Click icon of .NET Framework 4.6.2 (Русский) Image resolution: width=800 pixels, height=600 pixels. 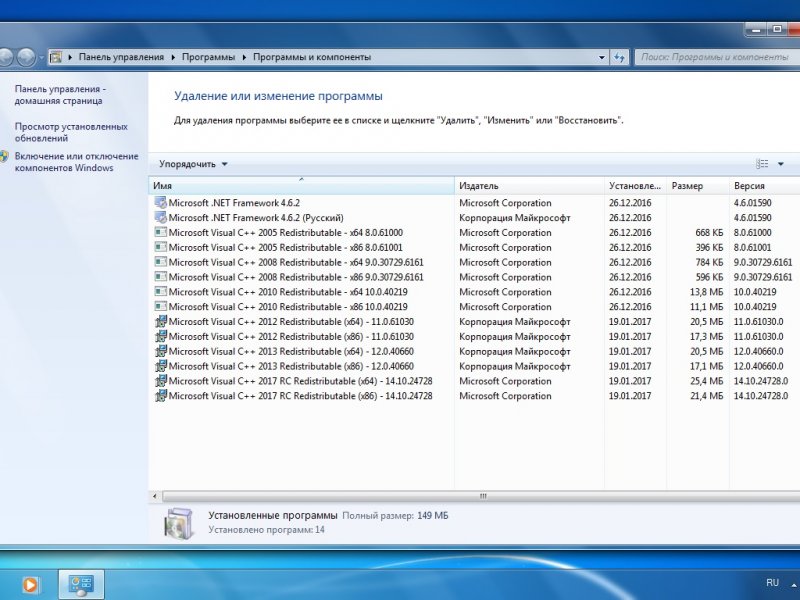(160, 217)
